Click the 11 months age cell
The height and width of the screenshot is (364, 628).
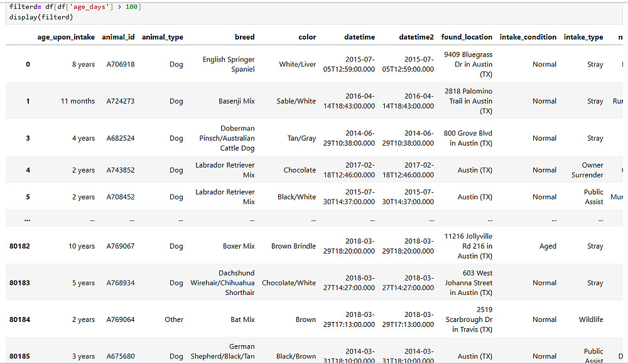78,101
